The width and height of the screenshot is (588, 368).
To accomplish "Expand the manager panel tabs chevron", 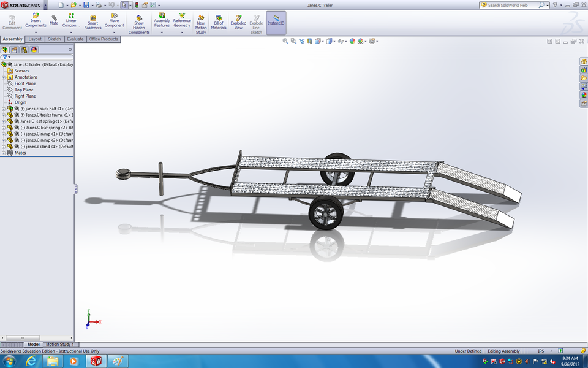I will click(70, 50).
